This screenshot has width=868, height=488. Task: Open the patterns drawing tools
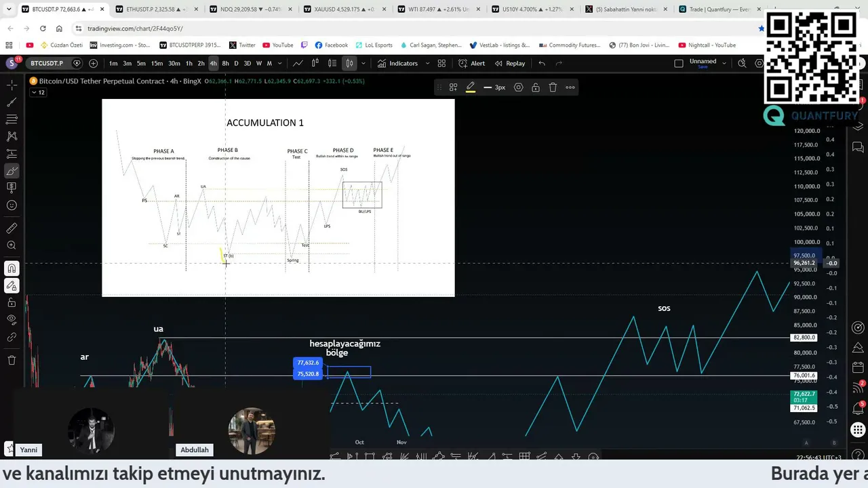[x=12, y=136]
